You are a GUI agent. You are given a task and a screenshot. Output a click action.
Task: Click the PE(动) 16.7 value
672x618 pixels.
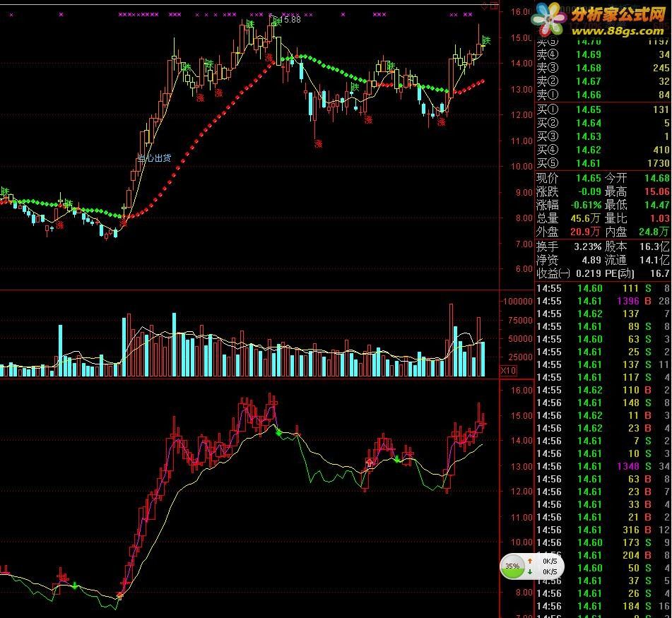click(x=659, y=273)
